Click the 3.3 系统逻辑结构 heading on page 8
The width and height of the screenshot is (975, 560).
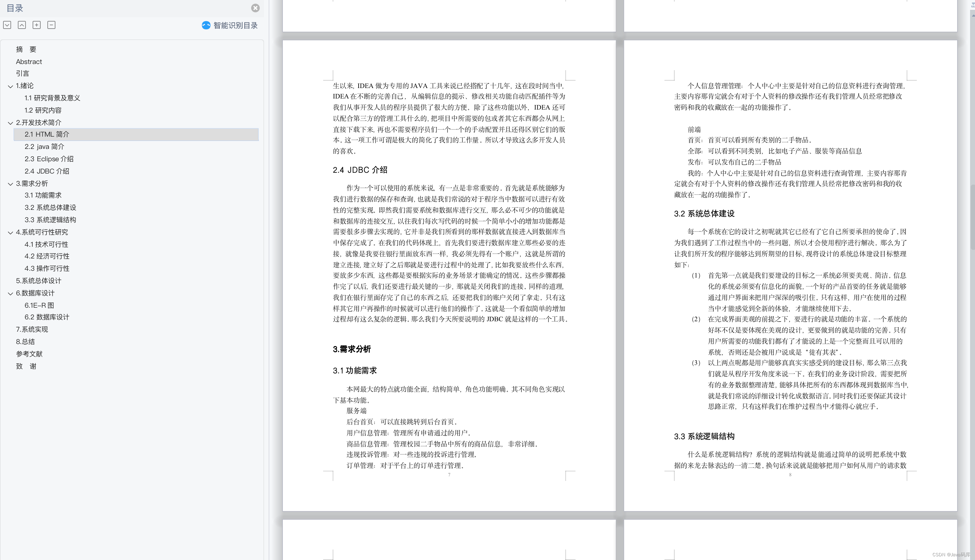704,437
